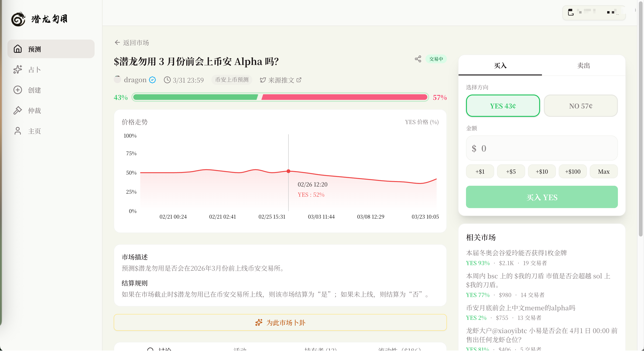Go to the 仲裁 arbitration section
Image resolution: width=644 pixels, height=351 pixels.
click(x=34, y=110)
